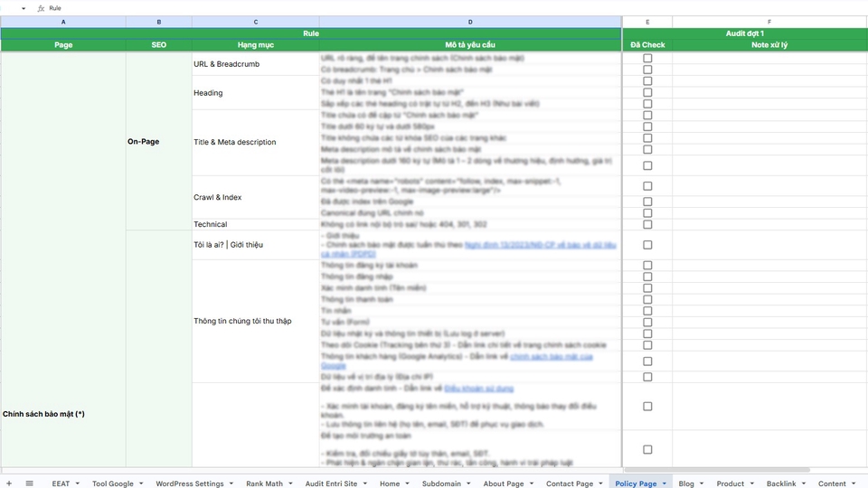
Task: Select column B header
Action: point(159,22)
